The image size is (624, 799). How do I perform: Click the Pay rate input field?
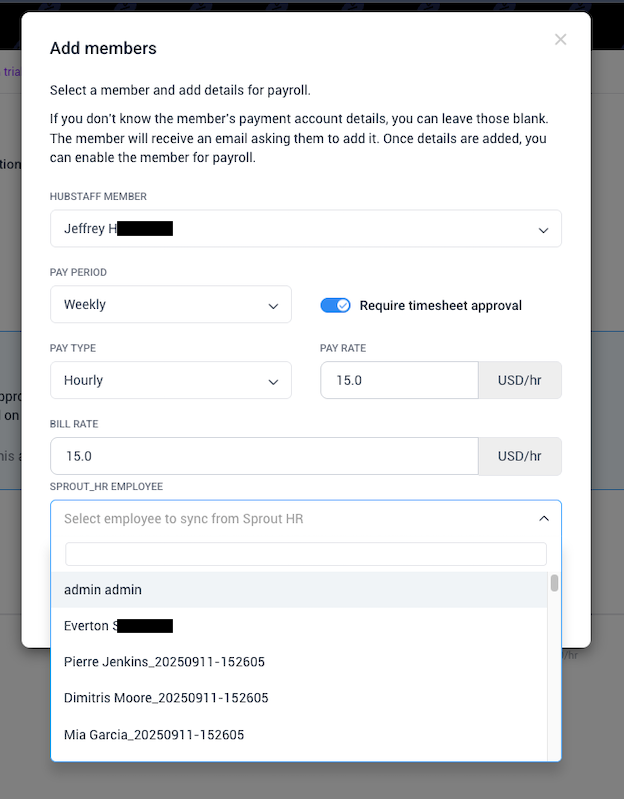point(399,381)
